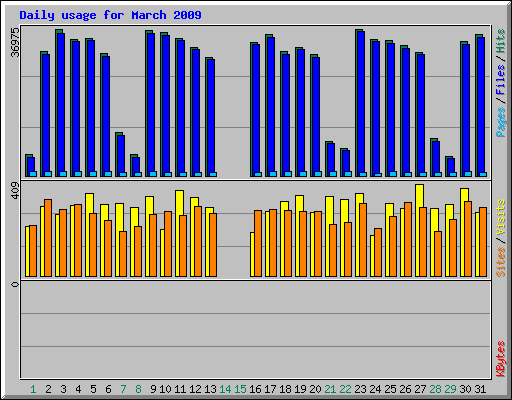Click the 409 axis value

[x=15, y=191]
